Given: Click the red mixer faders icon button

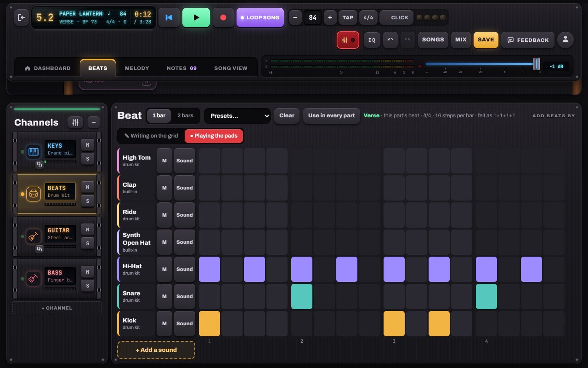Looking at the screenshot, I should coord(348,40).
